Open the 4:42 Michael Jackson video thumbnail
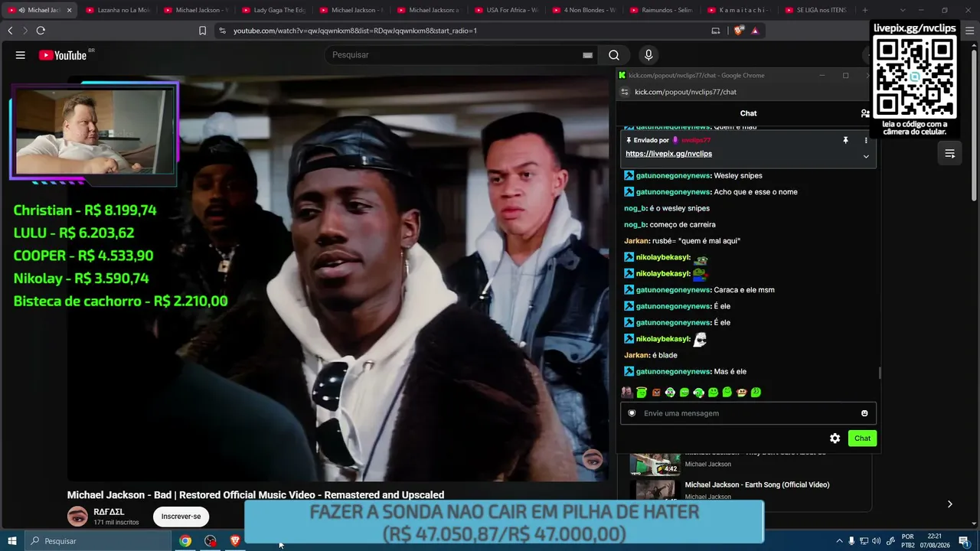The height and width of the screenshot is (551, 980). point(655,464)
